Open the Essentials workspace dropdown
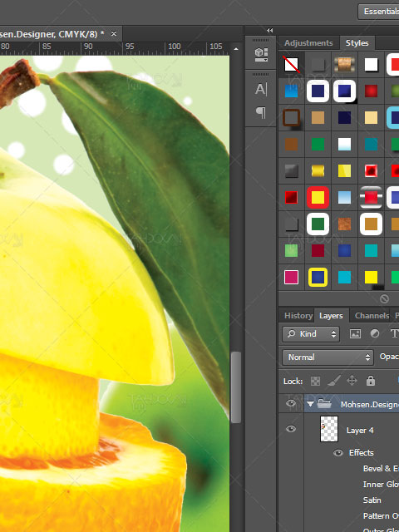Image resolution: width=399 pixels, height=532 pixels. (x=378, y=12)
